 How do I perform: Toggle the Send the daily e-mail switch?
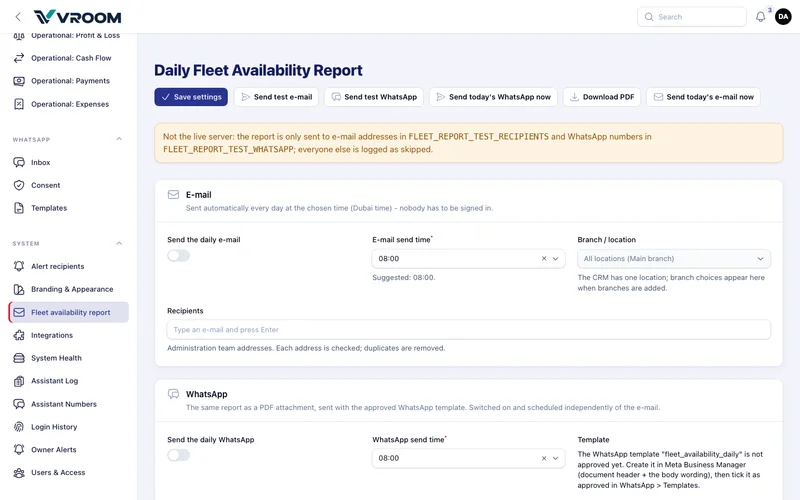(x=179, y=256)
